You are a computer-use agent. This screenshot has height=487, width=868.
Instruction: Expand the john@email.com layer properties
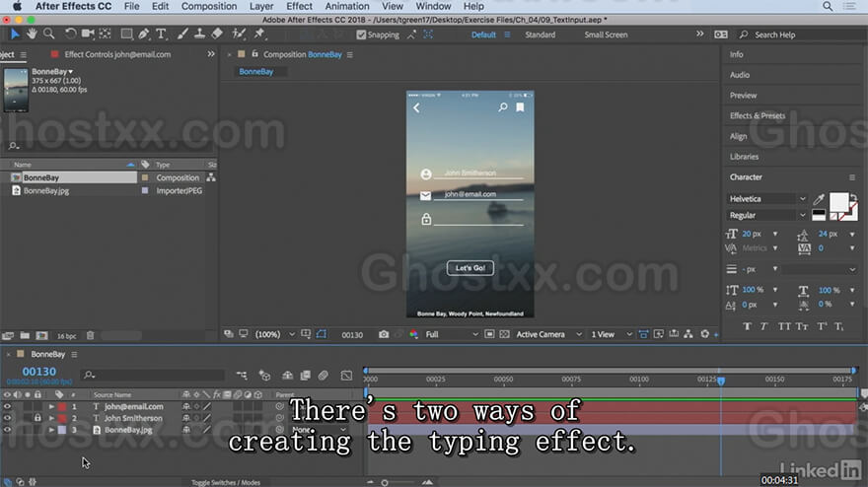pyautogui.click(x=51, y=406)
